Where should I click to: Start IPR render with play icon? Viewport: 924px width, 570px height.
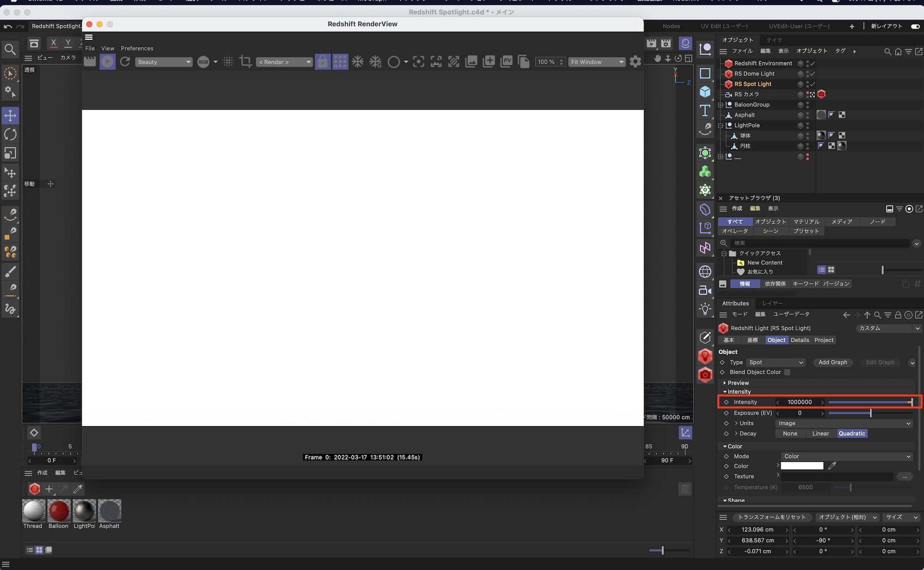click(107, 62)
